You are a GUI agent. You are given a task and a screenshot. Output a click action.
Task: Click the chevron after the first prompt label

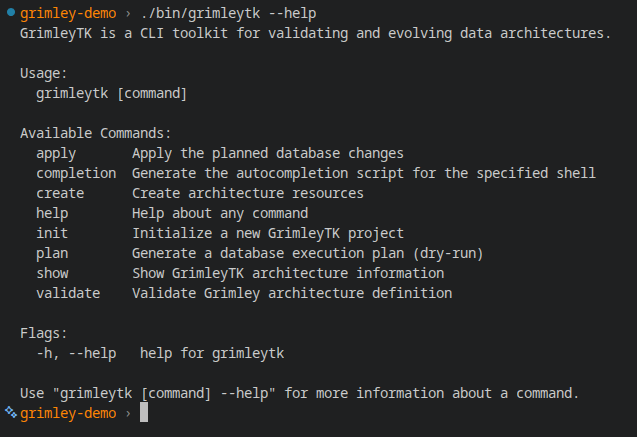click(128, 14)
